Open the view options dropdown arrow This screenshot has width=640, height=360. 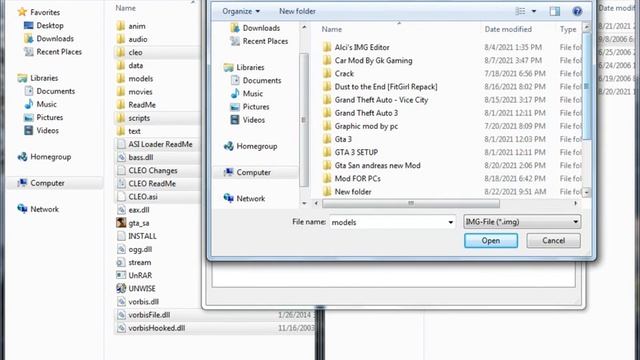pyautogui.click(x=534, y=11)
